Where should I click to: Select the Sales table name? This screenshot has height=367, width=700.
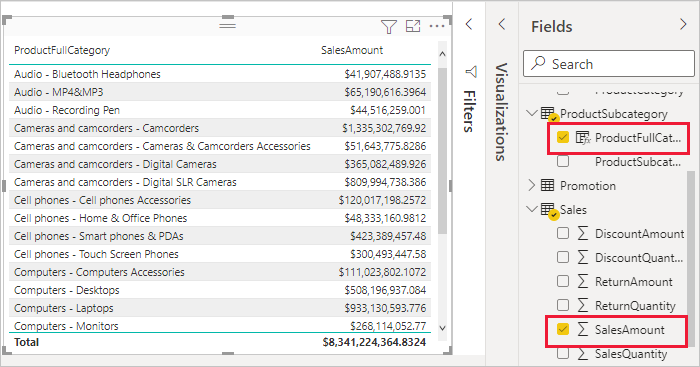click(x=574, y=210)
